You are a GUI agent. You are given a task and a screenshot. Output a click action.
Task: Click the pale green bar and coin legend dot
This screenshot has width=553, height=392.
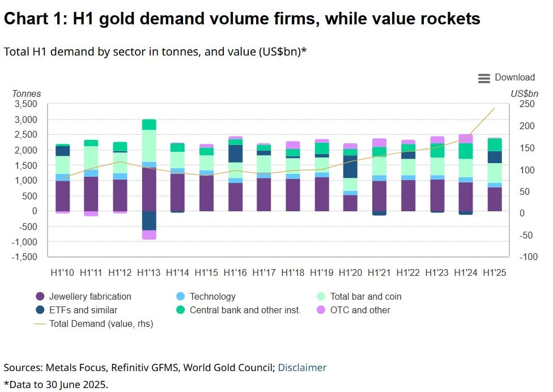pyautogui.click(x=321, y=296)
